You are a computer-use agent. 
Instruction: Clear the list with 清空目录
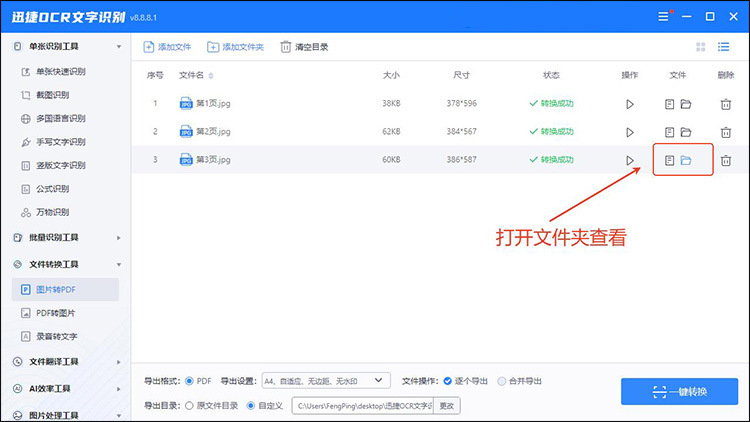point(304,47)
